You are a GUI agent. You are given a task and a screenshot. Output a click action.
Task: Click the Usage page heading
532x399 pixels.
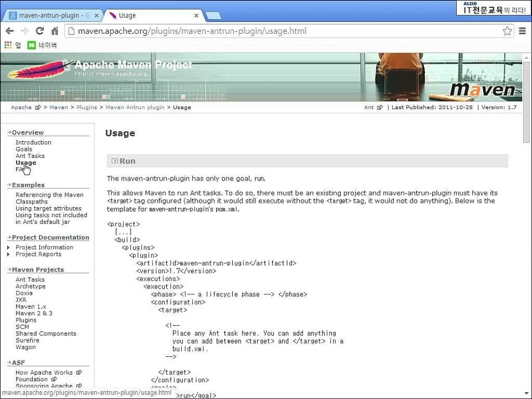pyautogui.click(x=120, y=133)
